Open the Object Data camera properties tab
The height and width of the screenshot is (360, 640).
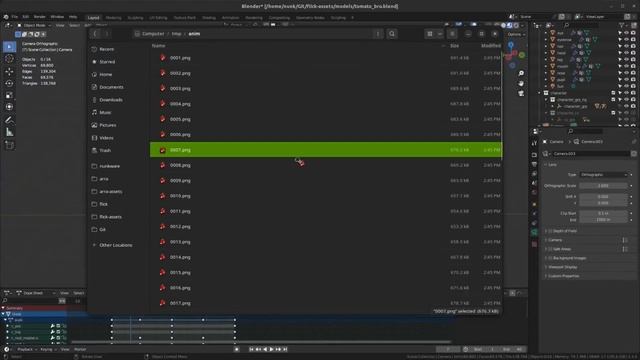[x=534, y=233]
